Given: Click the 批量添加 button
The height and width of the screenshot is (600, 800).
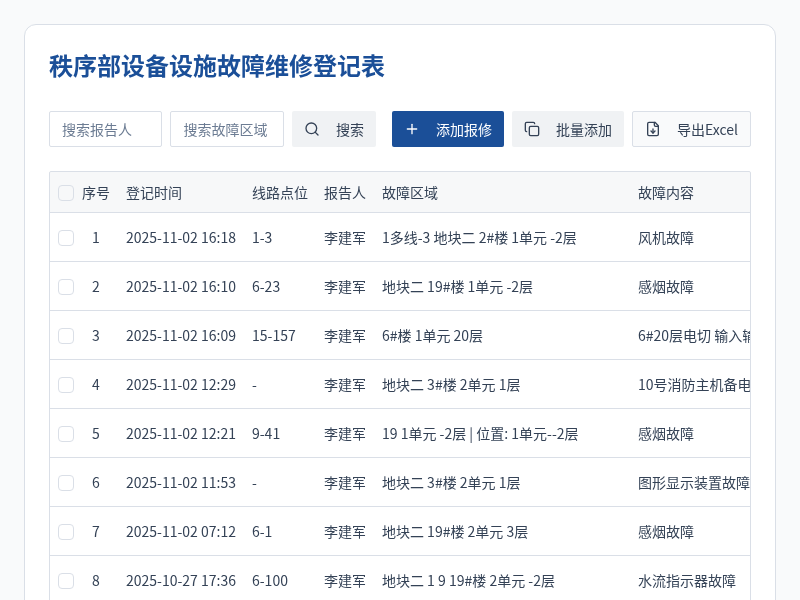Looking at the screenshot, I should point(568,129).
